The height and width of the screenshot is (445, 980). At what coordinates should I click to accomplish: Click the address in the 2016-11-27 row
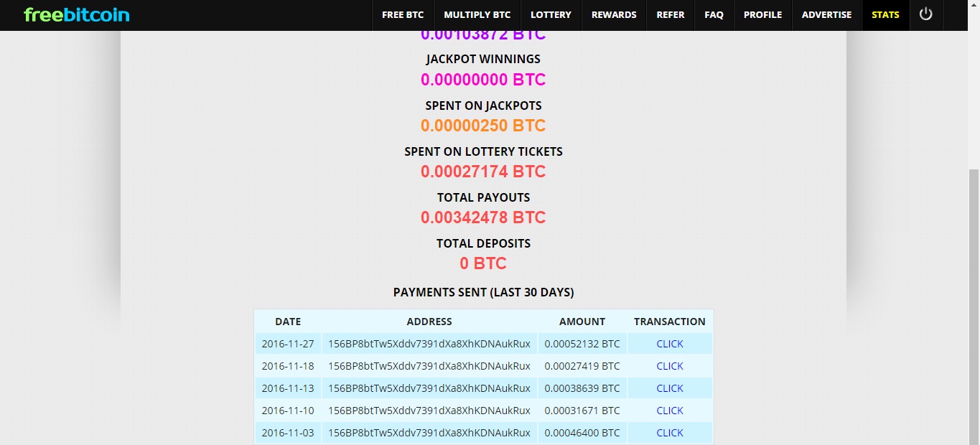pyautogui.click(x=429, y=344)
